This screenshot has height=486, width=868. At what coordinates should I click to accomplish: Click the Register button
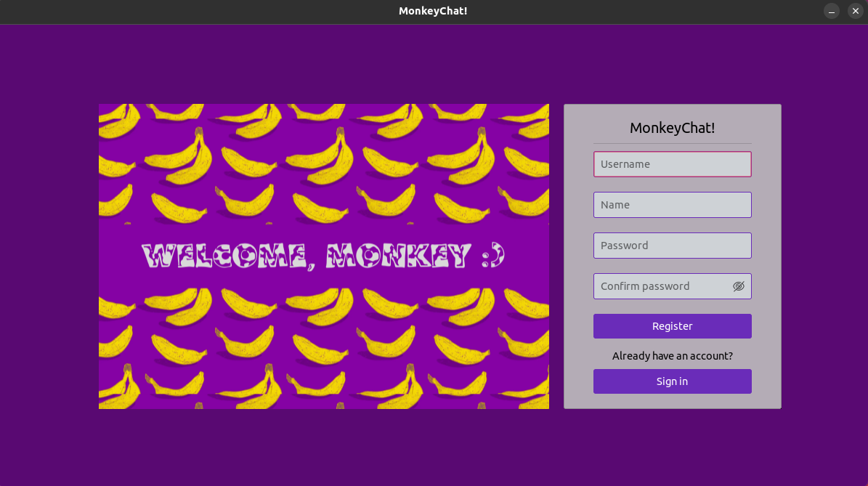[672, 326]
